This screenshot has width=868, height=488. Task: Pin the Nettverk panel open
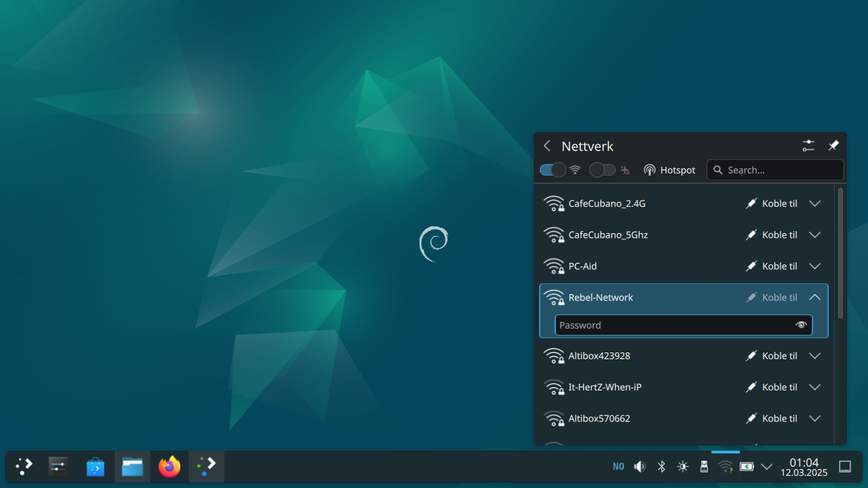pos(833,146)
